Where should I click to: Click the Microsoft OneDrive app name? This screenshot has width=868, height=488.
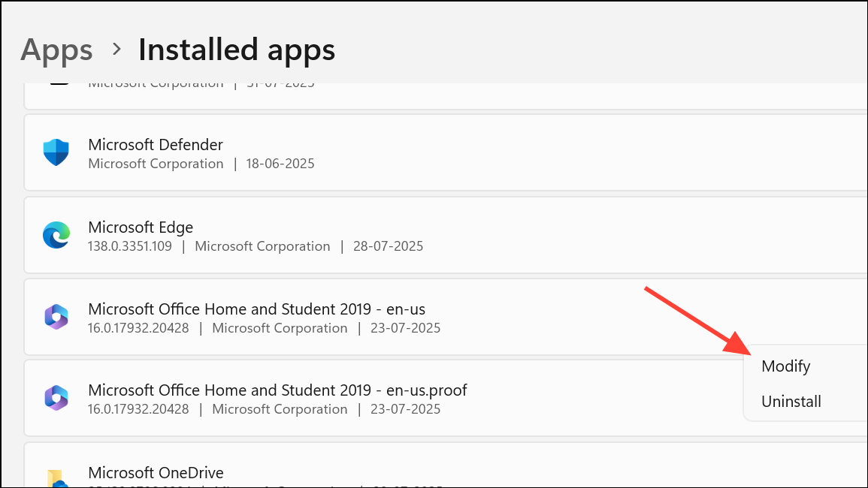(x=156, y=472)
